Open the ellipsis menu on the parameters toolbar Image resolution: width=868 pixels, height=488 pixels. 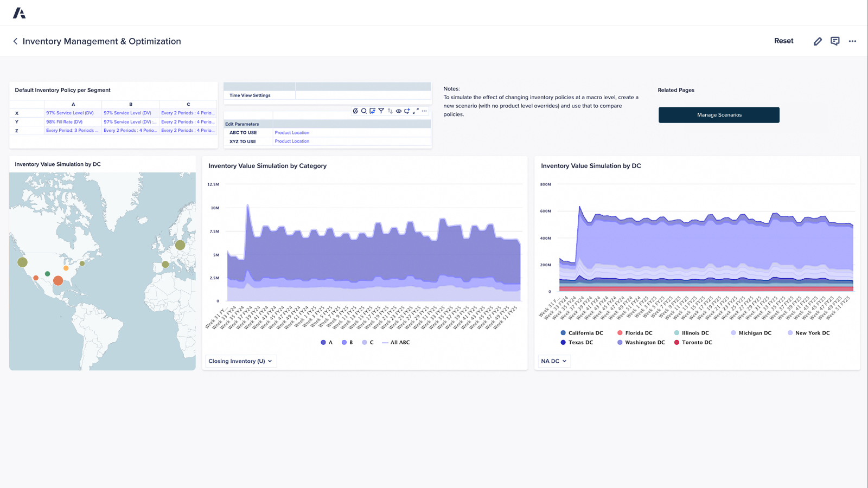tap(424, 111)
